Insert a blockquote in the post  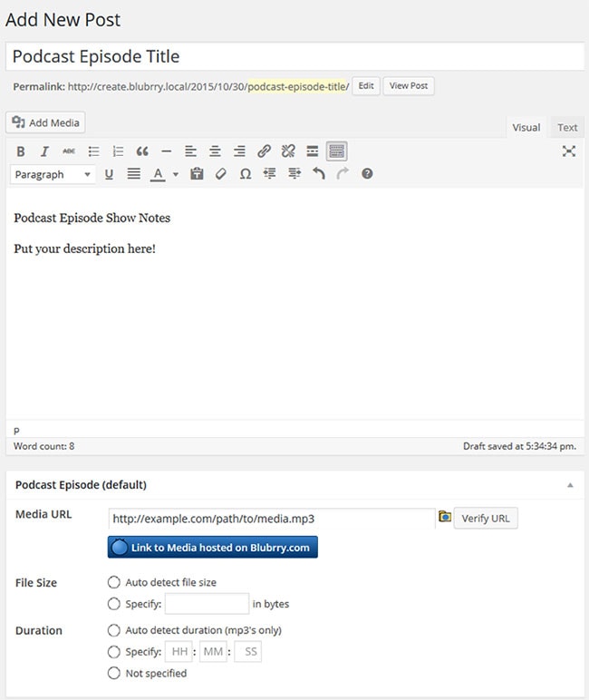tap(142, 151)
